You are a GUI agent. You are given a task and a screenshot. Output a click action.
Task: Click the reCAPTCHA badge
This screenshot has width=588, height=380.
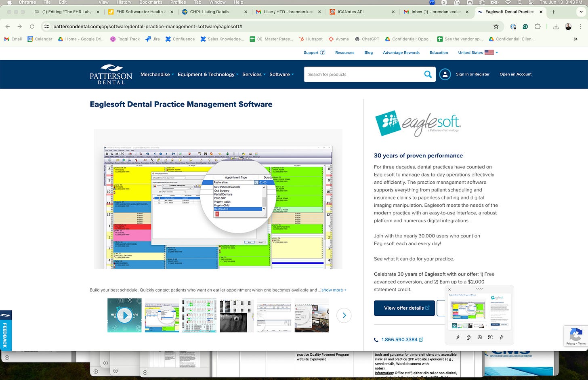pyautogui.click(x=576, y=336)
